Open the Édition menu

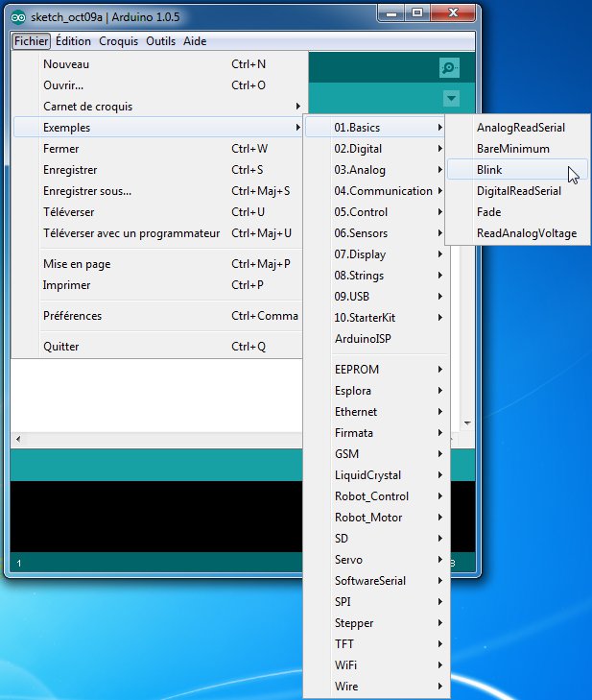(73, 41)
